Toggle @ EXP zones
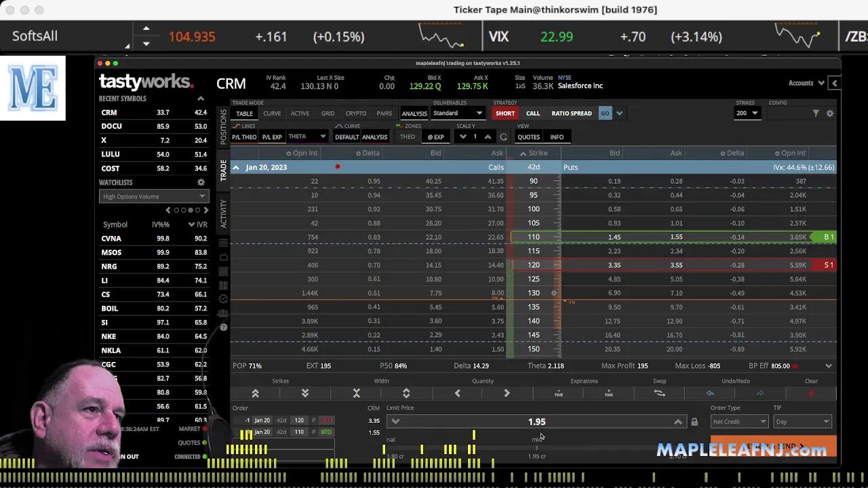Image resolution: width=868 pixels, height=488 pixels. pyautogui.click(x=435, y=137)
